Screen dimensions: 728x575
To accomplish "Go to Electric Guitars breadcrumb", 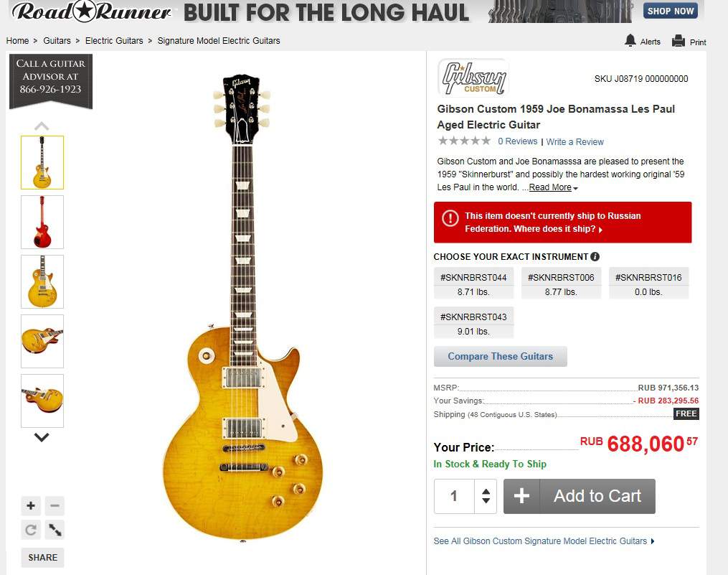I will (x=114, y=41).
